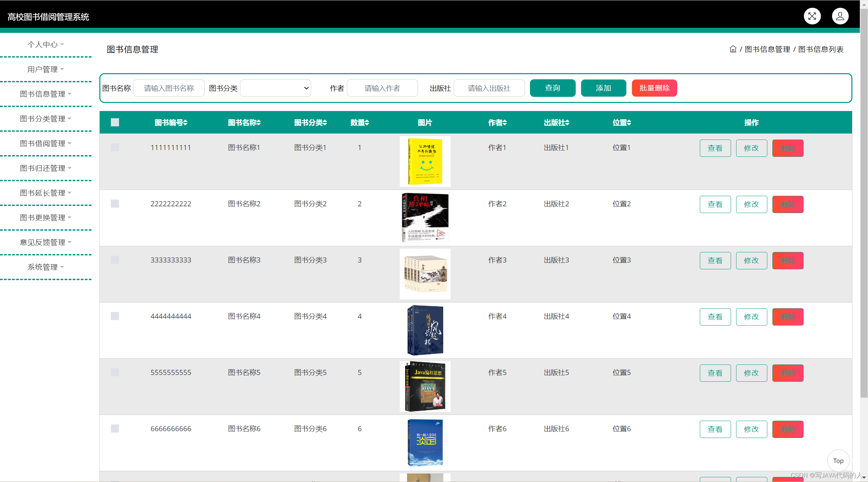This screenshot has width=868, height=482.
Task: Check the row checkbox for 4444444444
Action: coord(115,316)
